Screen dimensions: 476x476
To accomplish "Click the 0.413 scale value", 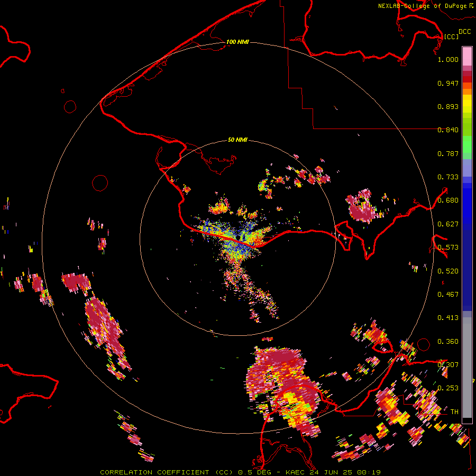I will click(x=448, y=318).
